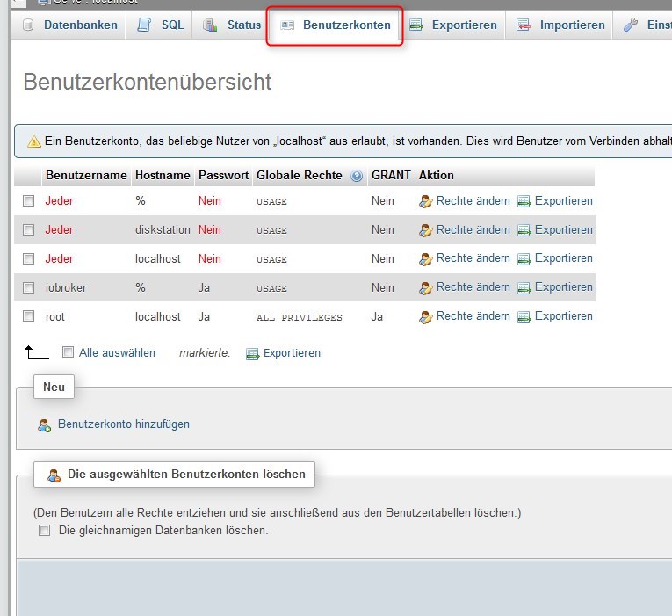This screenshot has width=672, height=616.
Task: Click the add-user icon beside Benutzerkonto hinzufügen
Action: [44, 425]
